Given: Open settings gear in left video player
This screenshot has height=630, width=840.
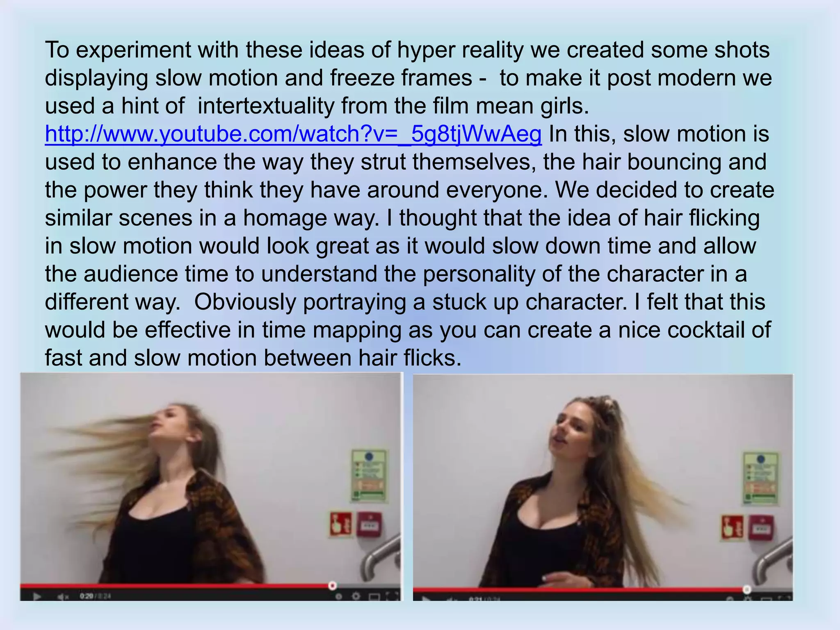Looking at the screenshot, I should (x=356, y=596).
